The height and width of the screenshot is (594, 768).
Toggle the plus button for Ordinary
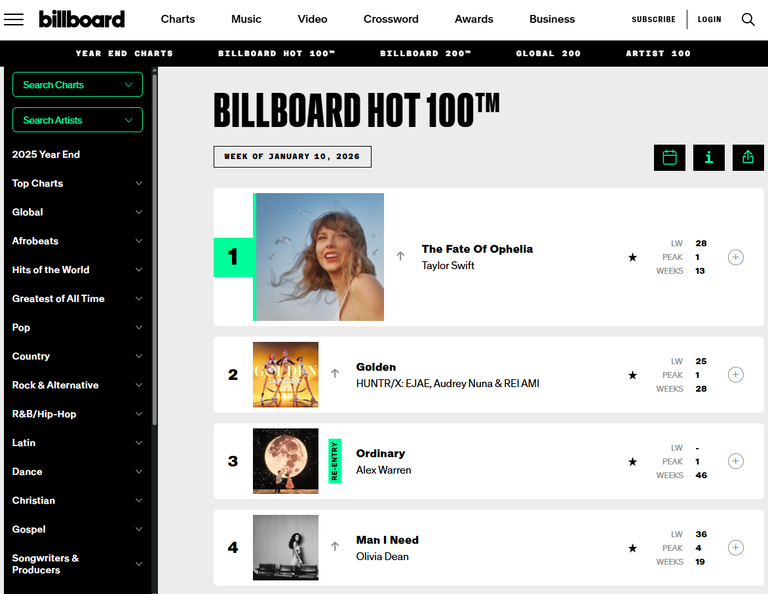pos(736,461)
